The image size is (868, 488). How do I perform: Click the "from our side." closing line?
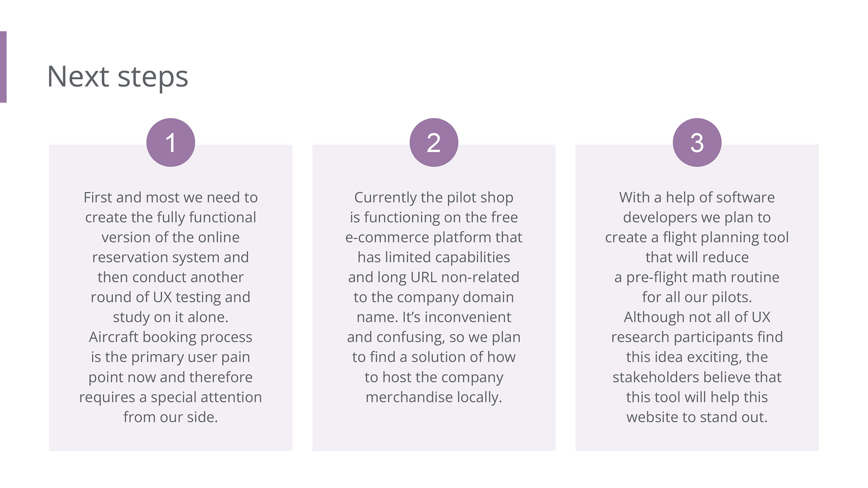(x=170, y=417)
